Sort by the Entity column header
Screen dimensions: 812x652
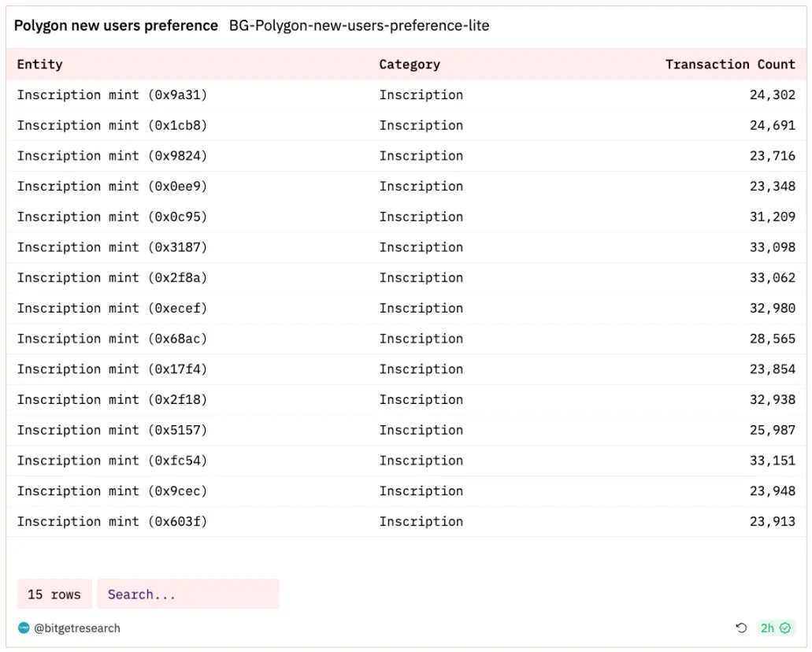[x=40, y=65]
